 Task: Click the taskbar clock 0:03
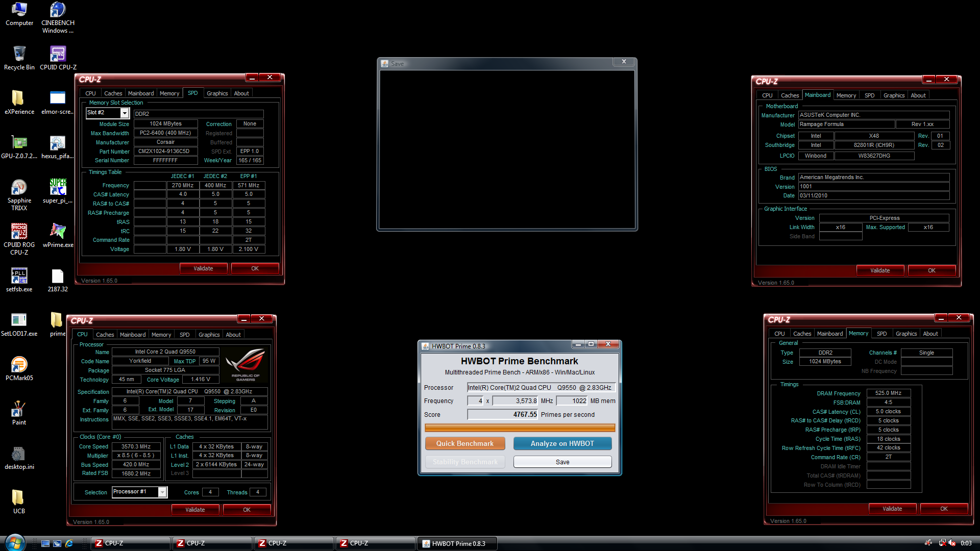pos(966,543)
